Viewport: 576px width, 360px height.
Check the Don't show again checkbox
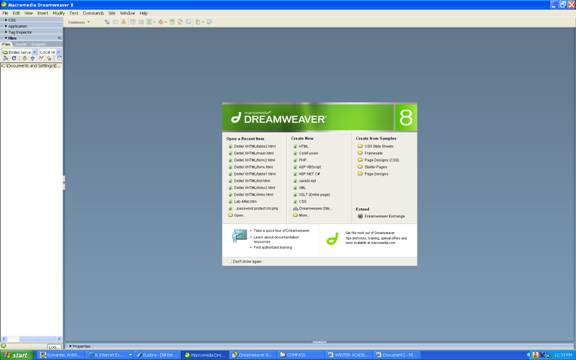point(229,262)
